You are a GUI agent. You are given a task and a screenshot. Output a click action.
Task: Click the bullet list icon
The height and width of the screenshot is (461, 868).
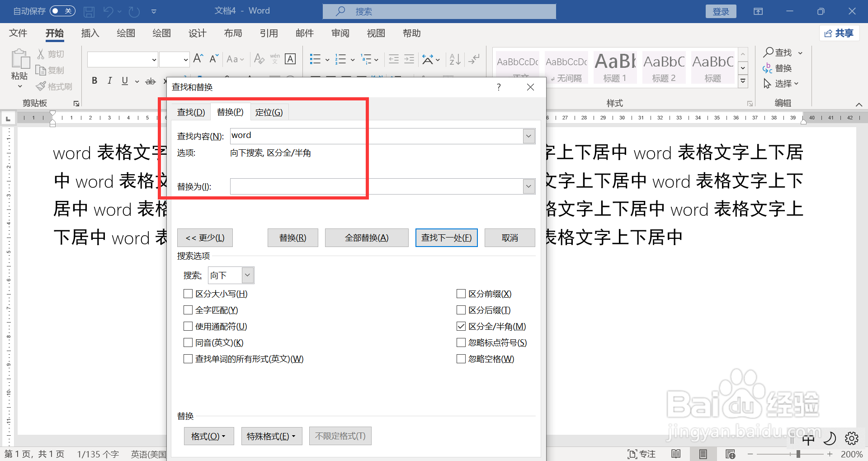[315, 59]
